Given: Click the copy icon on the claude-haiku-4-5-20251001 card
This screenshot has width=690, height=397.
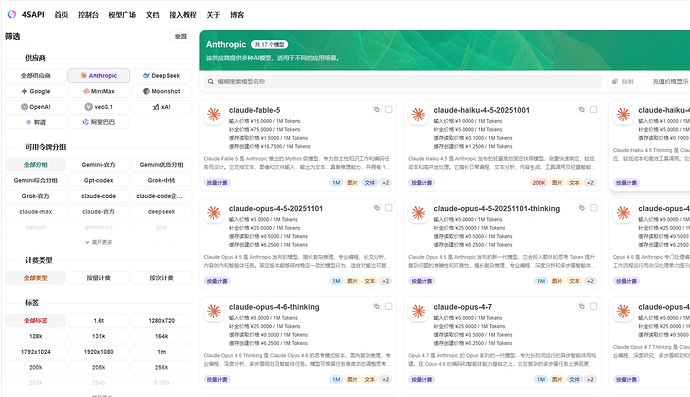Looking at the screenshot, I should tap(581, 110).
